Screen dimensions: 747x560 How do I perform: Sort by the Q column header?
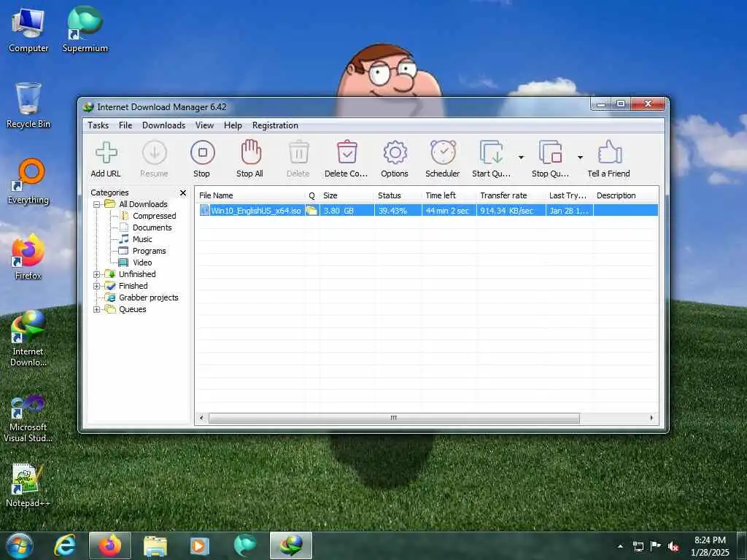(312, 195)
